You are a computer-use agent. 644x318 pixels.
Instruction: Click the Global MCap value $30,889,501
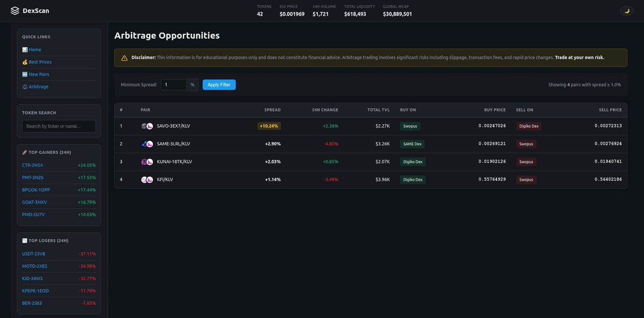pyautogui.click(x=398, y=14)
